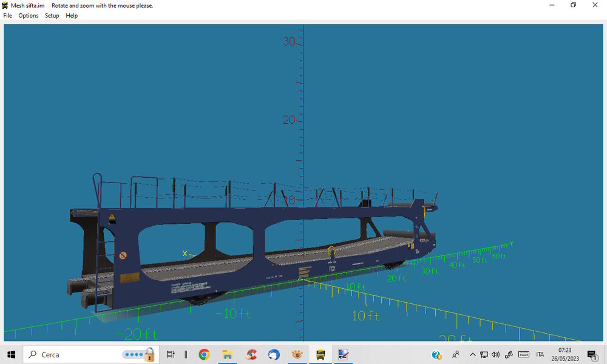The width and height of the screenshot is (607, 364).
Task: Open the People icon in system tray
Action: 456,354
